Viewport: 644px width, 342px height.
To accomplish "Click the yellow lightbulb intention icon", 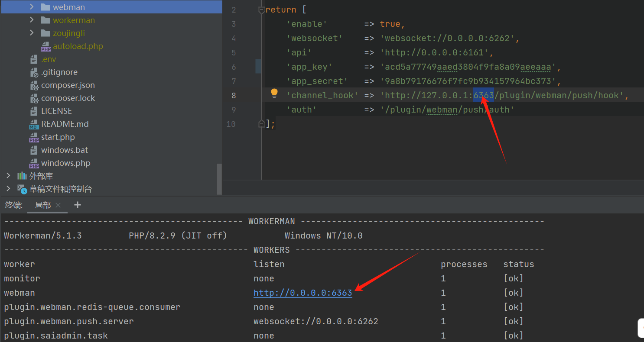I will point(274,93).
